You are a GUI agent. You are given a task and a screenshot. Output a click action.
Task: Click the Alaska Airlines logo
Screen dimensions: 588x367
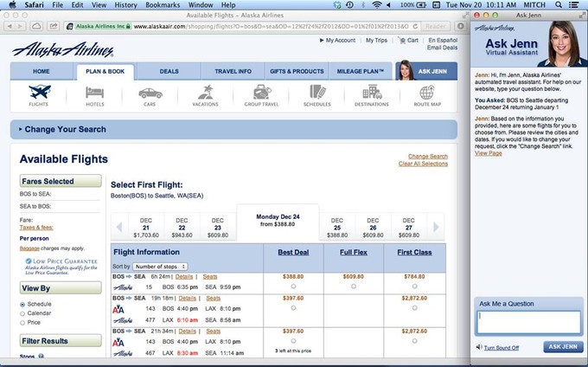click(x=62, y=49)
